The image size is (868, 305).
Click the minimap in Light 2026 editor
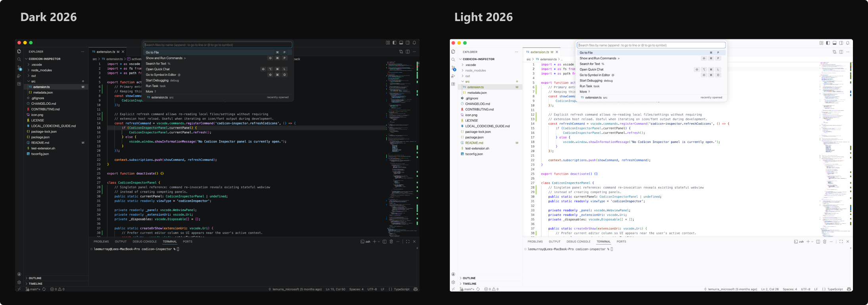[x=834, y=149]
